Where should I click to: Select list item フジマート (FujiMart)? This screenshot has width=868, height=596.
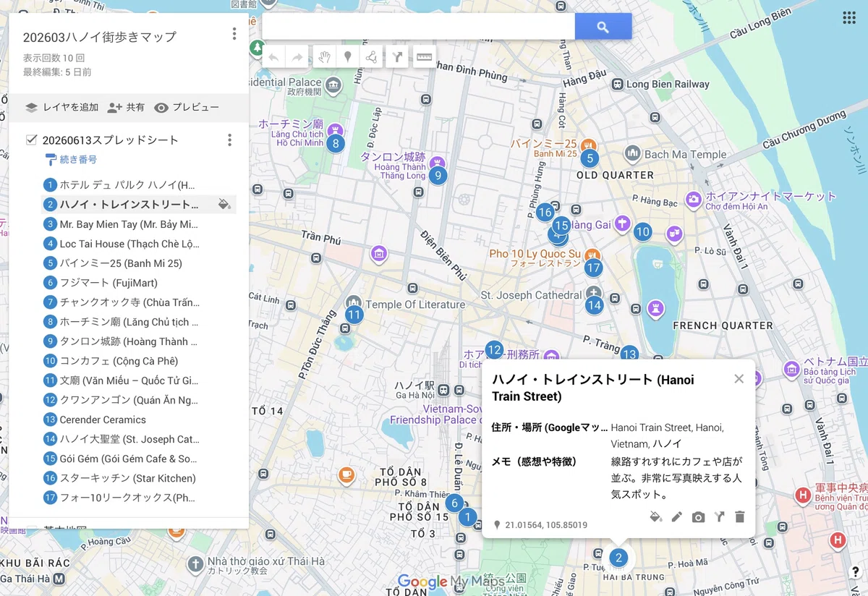(x=140, y=283)
